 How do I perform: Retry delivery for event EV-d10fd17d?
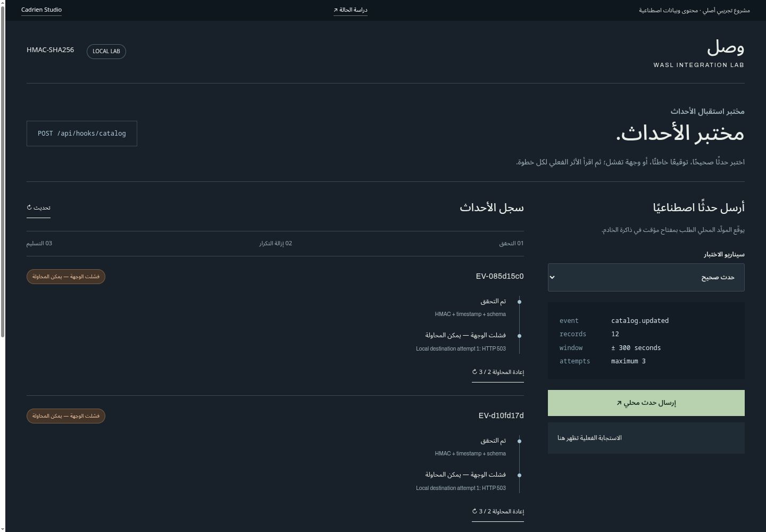point(498,512)
